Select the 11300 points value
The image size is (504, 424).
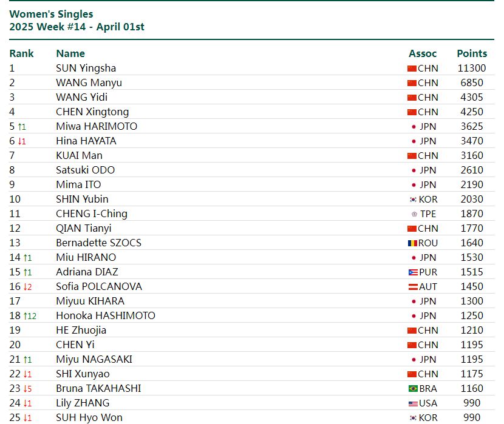click(472, 69)
